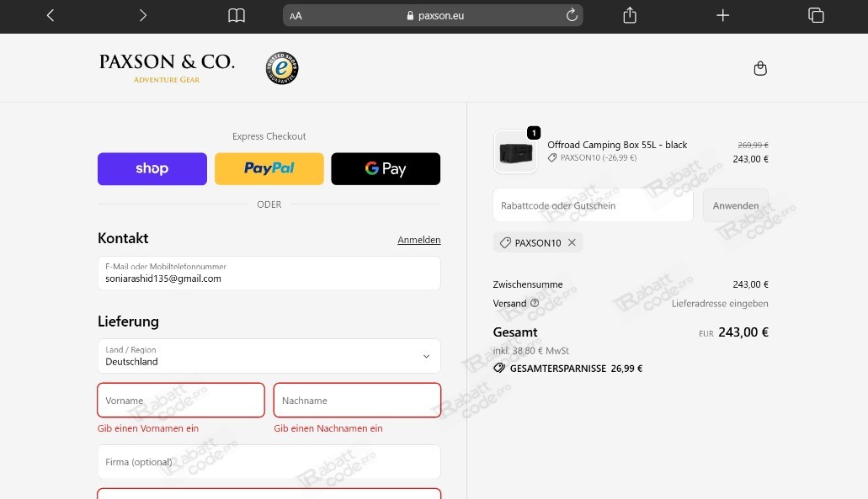The height and width of the screenshot is (499, 868).
Task: Remove the PAXSON10 discount code
Action: pyautogui.click(x=572, y=242)
